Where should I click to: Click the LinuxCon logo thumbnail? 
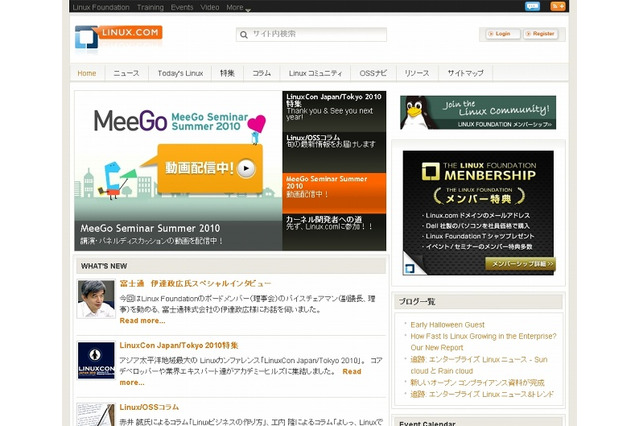tap(96, 361)
